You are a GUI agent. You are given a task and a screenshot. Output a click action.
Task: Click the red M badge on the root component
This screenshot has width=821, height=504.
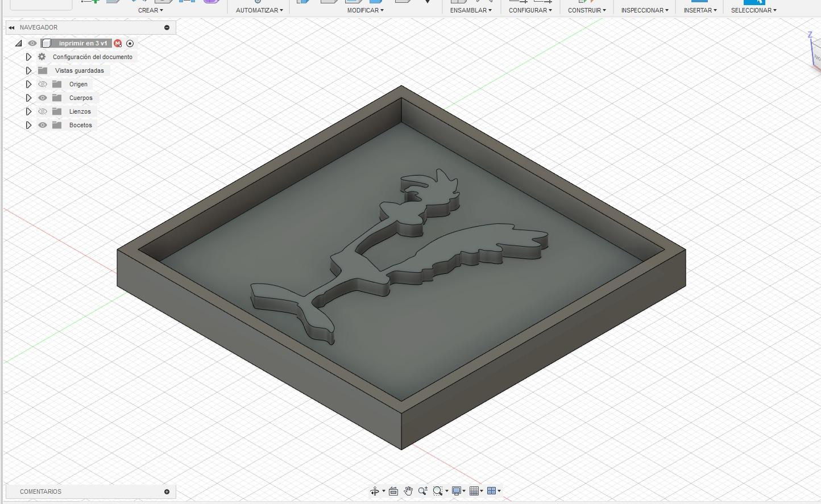click(x=118, y=43)
